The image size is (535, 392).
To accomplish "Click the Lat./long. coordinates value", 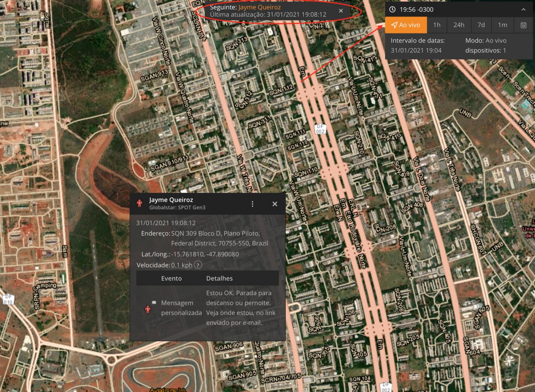I will point(205,254).
